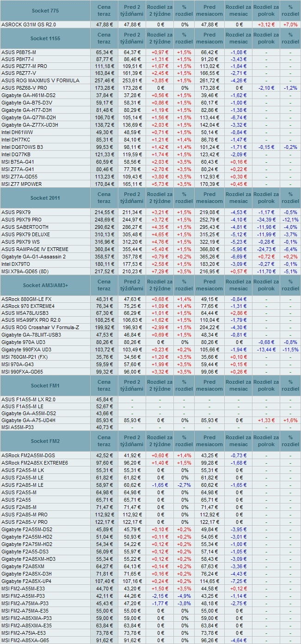Viewport: 301px width, 644px height.
Task: Click the Socket FM2 section header
Action: [45, 441]
